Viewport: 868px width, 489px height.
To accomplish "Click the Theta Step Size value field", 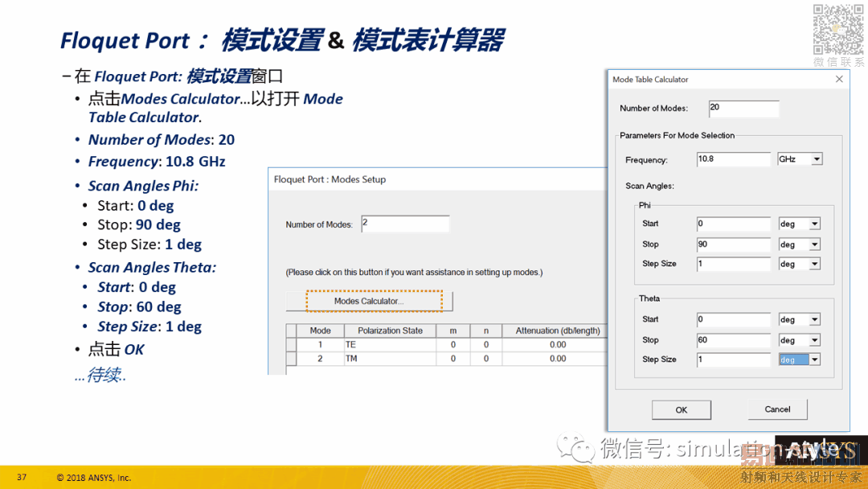I will click(x=733, y=360).
